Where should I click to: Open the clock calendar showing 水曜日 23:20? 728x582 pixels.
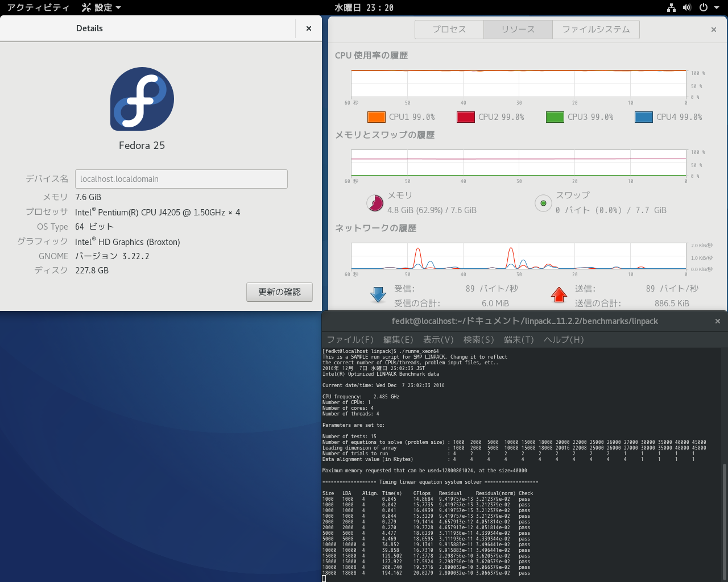tap(363, 7)
